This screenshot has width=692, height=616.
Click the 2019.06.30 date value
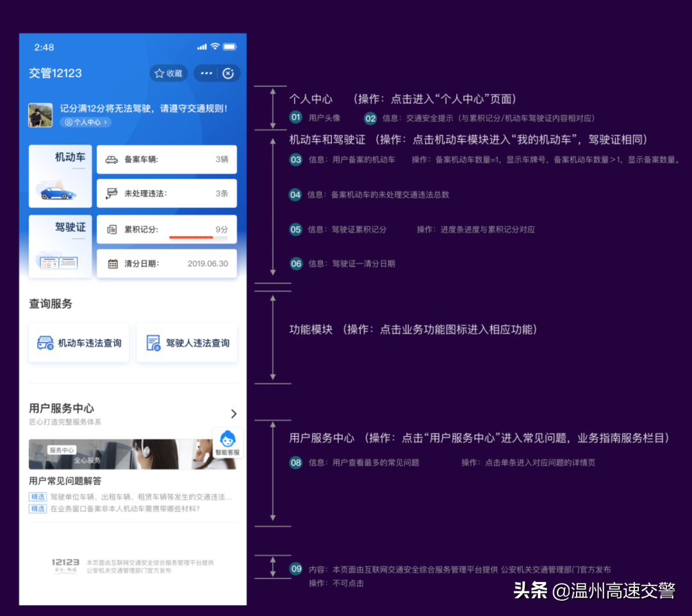[x=208, y=264]
